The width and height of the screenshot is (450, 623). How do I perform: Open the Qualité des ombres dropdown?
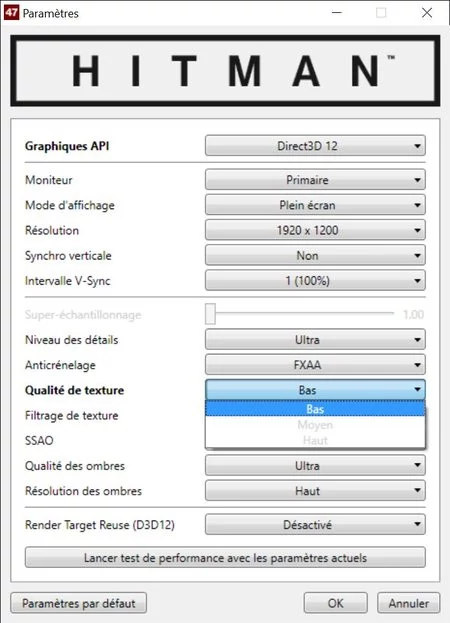pyautogui.click(x=315, y=466)
